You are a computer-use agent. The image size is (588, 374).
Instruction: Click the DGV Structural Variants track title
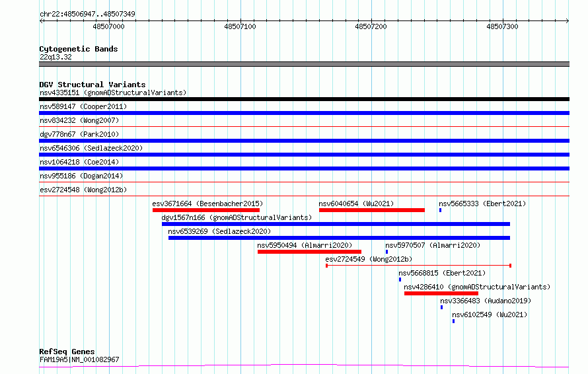click(92, 85)
